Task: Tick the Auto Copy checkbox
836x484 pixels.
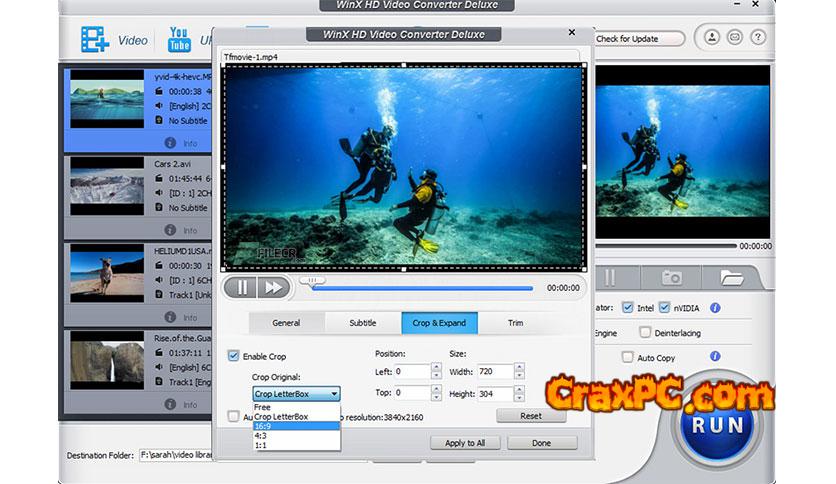Action: 628,357
